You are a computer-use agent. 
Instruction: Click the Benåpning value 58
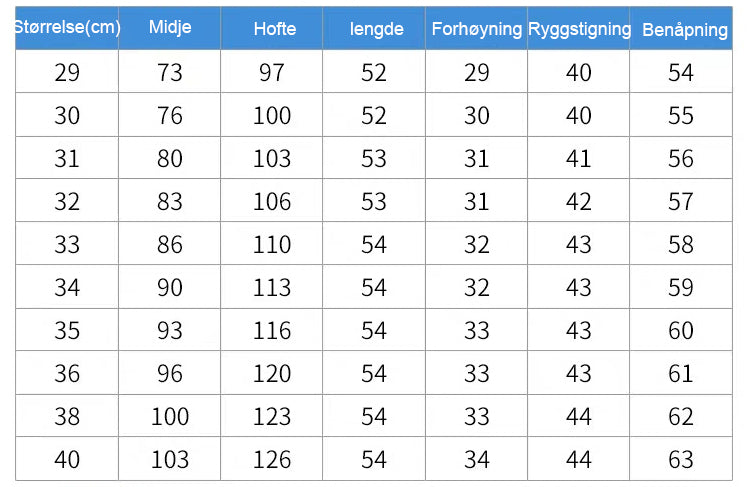681,245
